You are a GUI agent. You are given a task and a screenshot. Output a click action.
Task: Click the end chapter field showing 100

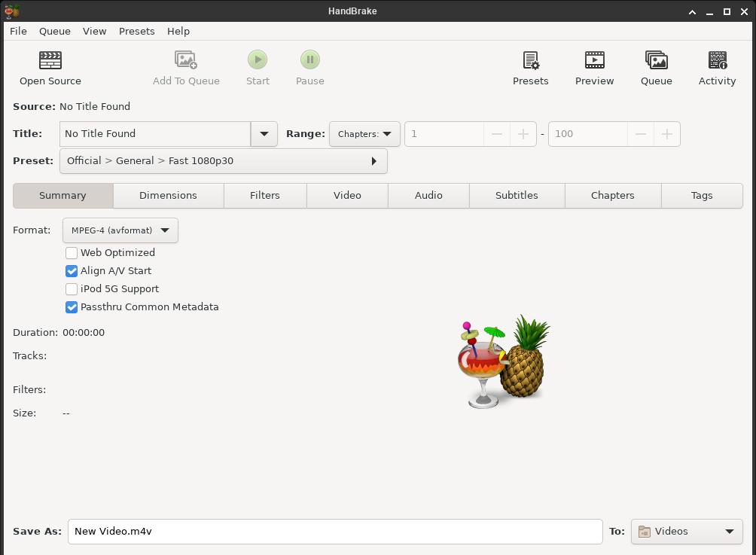588,134
